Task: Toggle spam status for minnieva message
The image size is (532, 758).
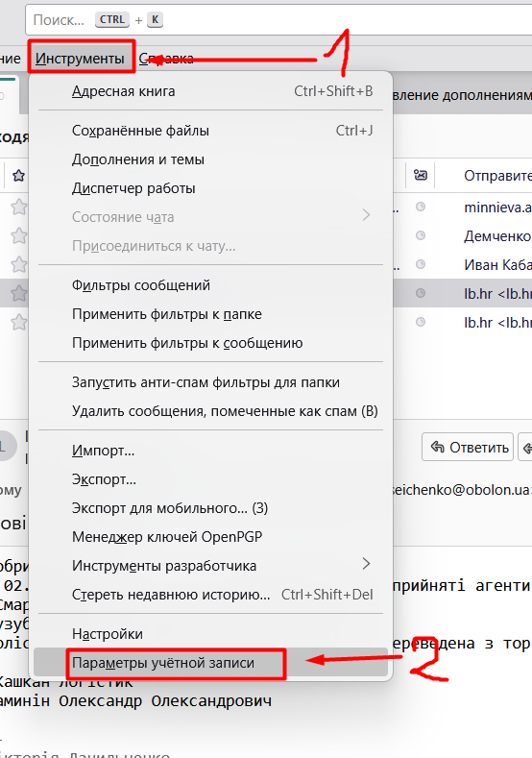Action: click(x=421, y=207)
